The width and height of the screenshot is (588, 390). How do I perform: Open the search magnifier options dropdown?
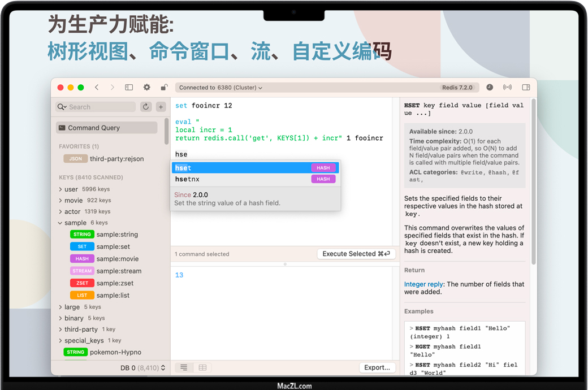(62, 107)
